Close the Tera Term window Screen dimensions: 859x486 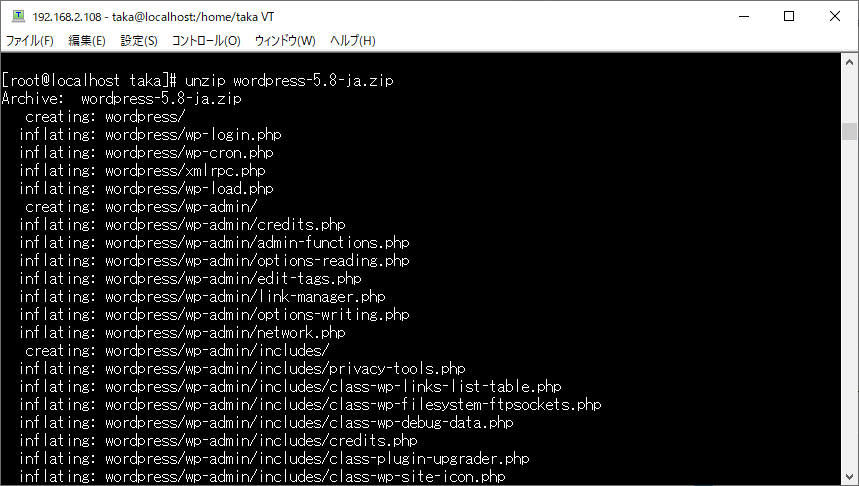(x=834, y=16)
